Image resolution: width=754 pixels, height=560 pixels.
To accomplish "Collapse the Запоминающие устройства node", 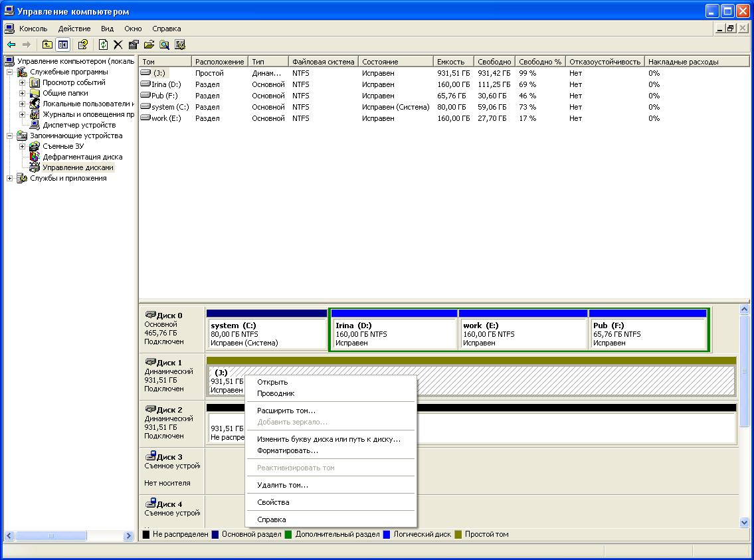I will [9, 136].
